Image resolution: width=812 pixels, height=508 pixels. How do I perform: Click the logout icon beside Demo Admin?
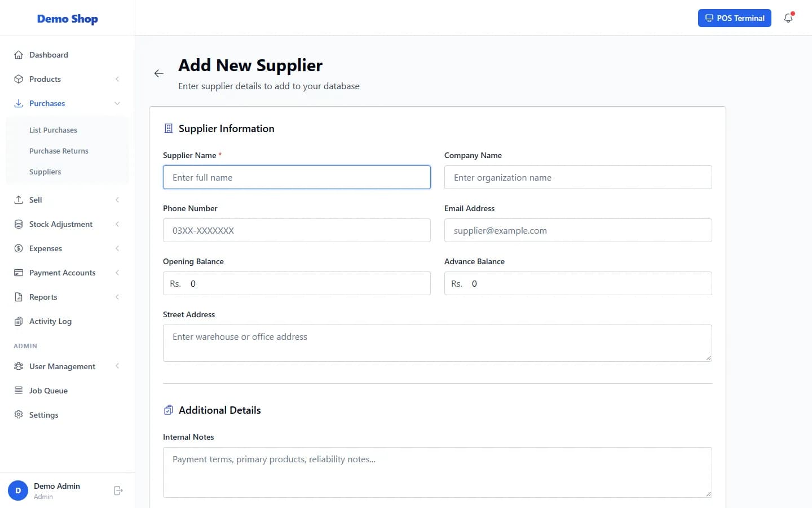click(x=118, y=491)
